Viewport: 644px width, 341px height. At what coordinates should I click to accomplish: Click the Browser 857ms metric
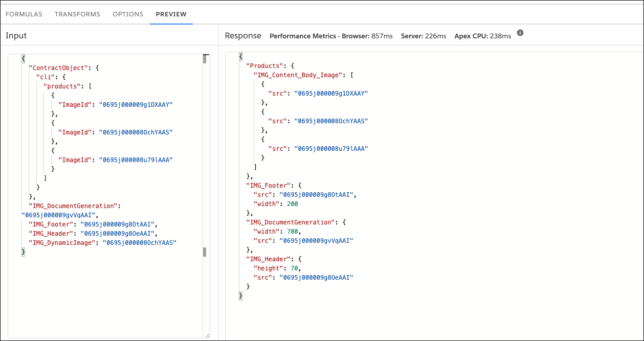[x=367, y=36]
